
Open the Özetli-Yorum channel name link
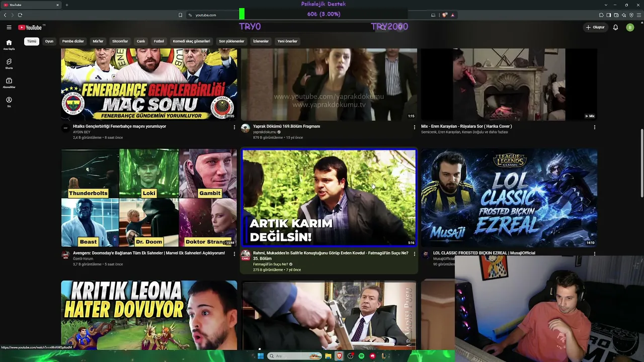[84, 258]
